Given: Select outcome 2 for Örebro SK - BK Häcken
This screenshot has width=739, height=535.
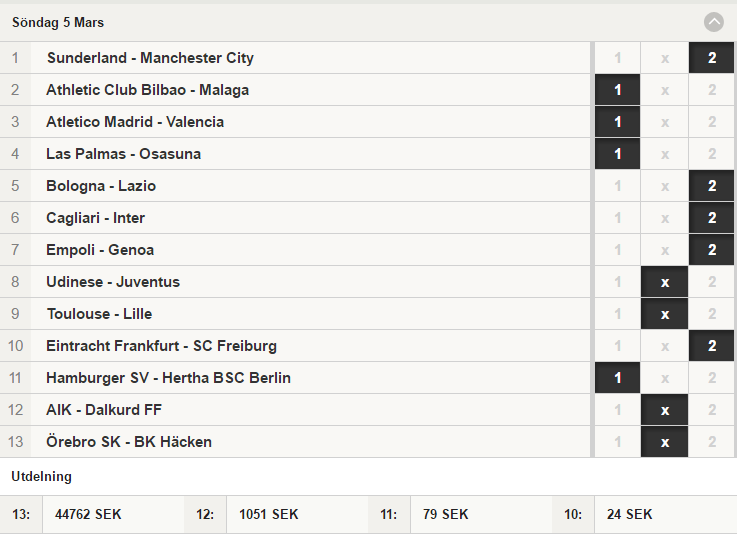Looking at the screenshot, I should click(712, 442).
